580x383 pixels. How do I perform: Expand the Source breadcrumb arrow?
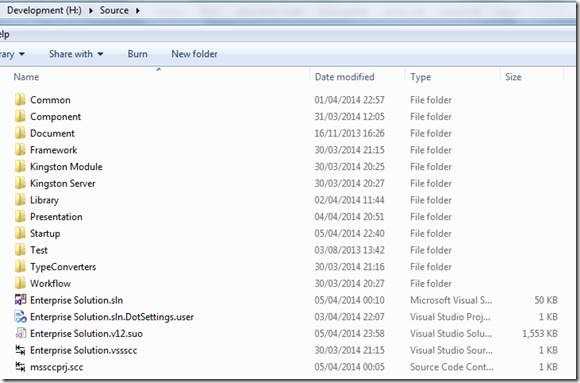pyautogui.click(x=138, y=11)
